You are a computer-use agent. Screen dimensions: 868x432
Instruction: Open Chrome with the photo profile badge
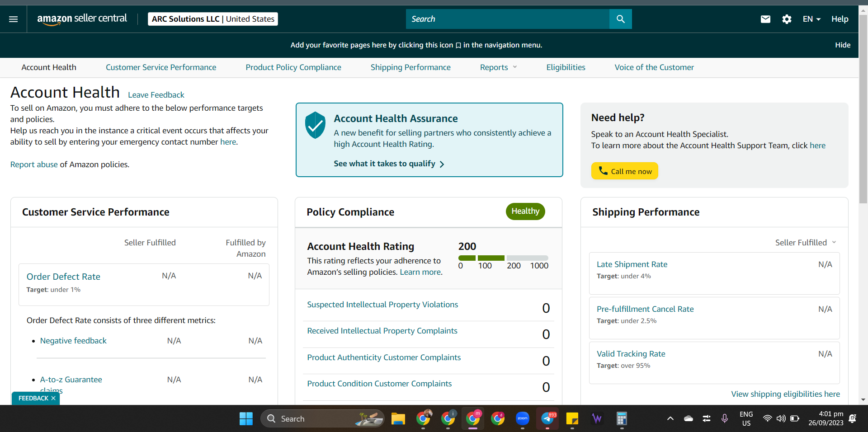point(424,419)
